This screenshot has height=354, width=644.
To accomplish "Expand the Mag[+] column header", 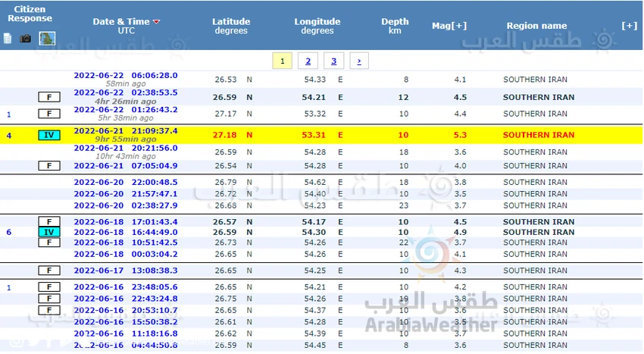I will pos(449,26).
